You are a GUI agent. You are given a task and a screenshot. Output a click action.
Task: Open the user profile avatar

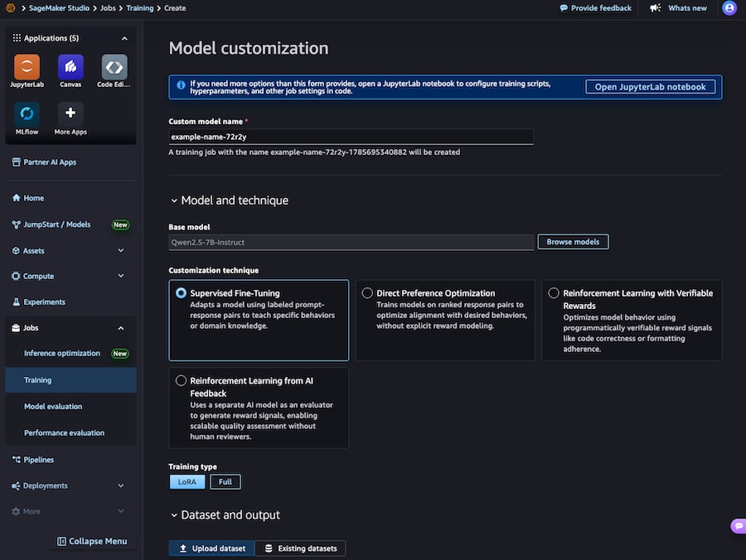click(729, 8)
